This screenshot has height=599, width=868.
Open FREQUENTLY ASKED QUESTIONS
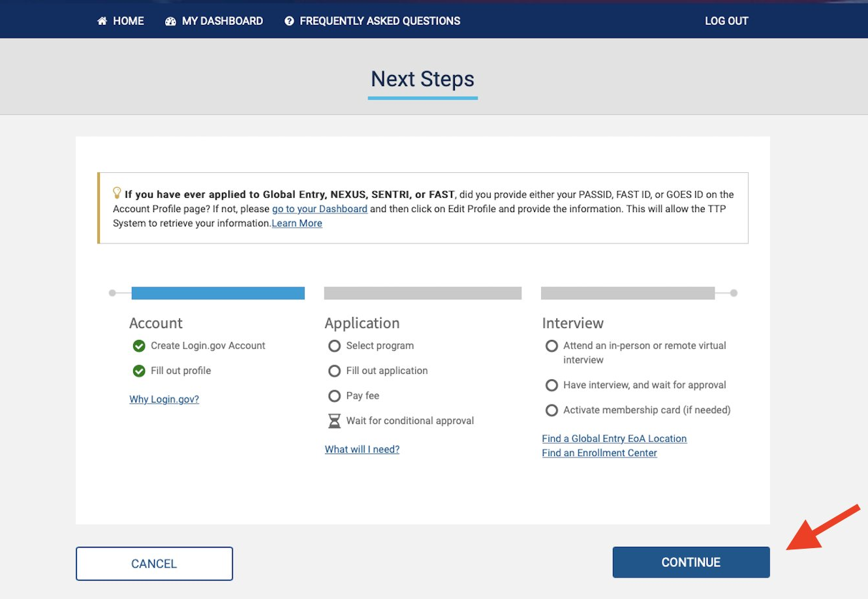(x=373, y=21)
